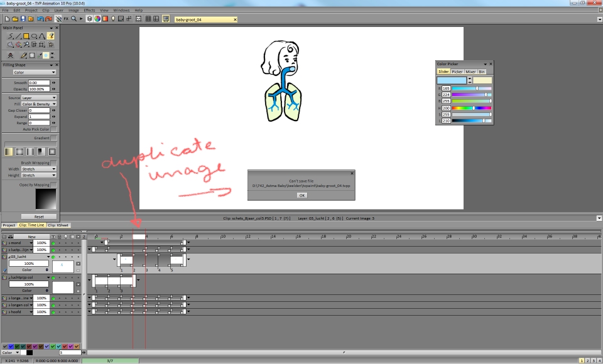Open the Filling Shape Color dropdown
Viewport: 603px width, 364px height.
[34, 72]
